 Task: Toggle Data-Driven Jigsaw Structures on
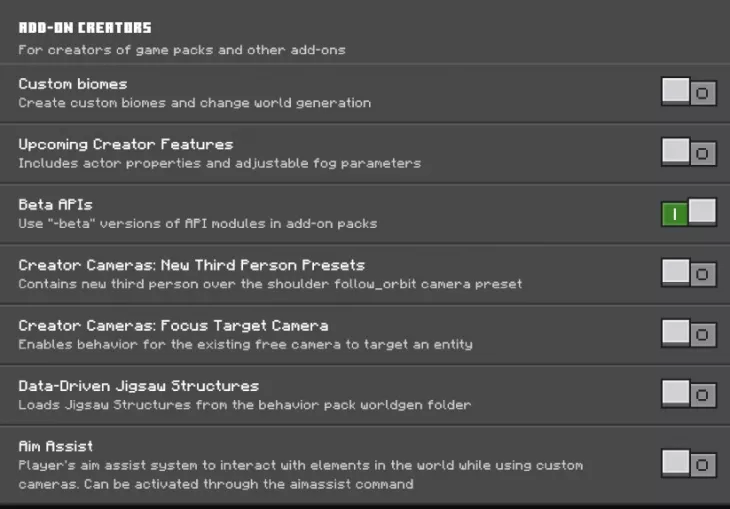point(689,394)
